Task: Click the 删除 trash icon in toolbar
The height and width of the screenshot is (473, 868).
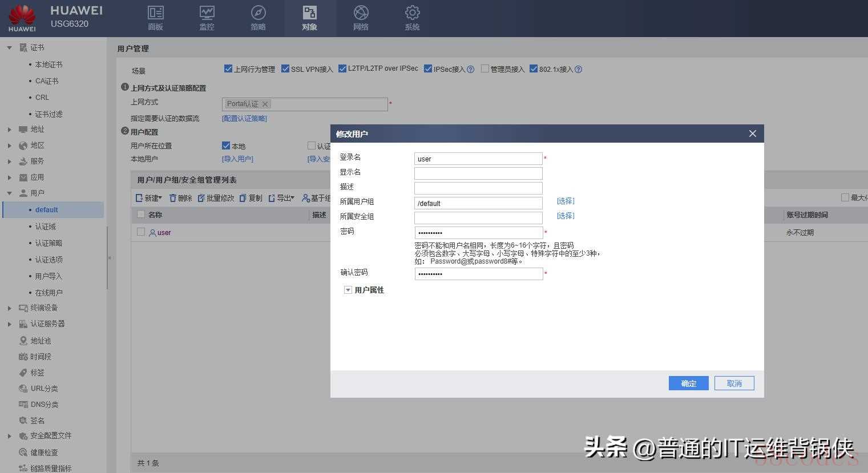Action: [173, 198]
